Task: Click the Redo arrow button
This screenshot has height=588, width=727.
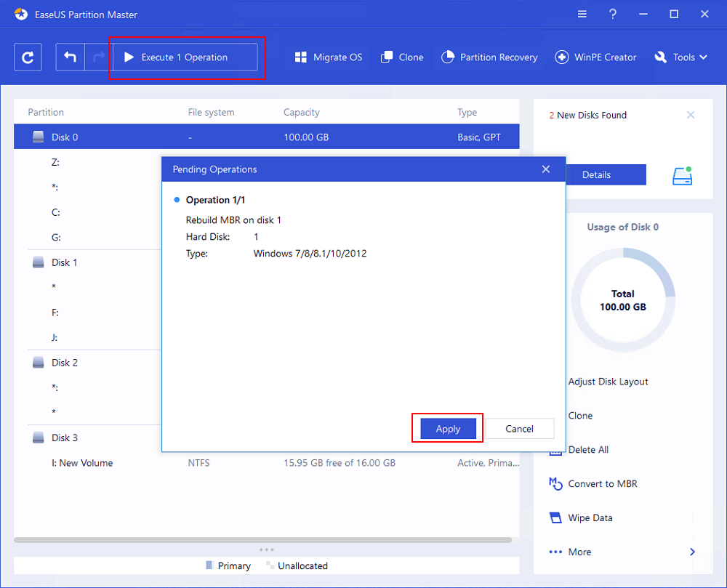Action: point(99,57)
